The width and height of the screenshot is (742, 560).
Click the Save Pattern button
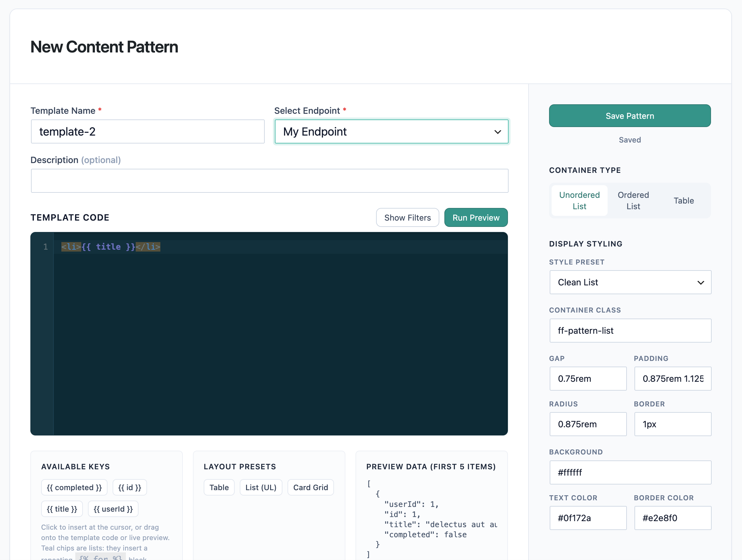(x=630, y=116)
